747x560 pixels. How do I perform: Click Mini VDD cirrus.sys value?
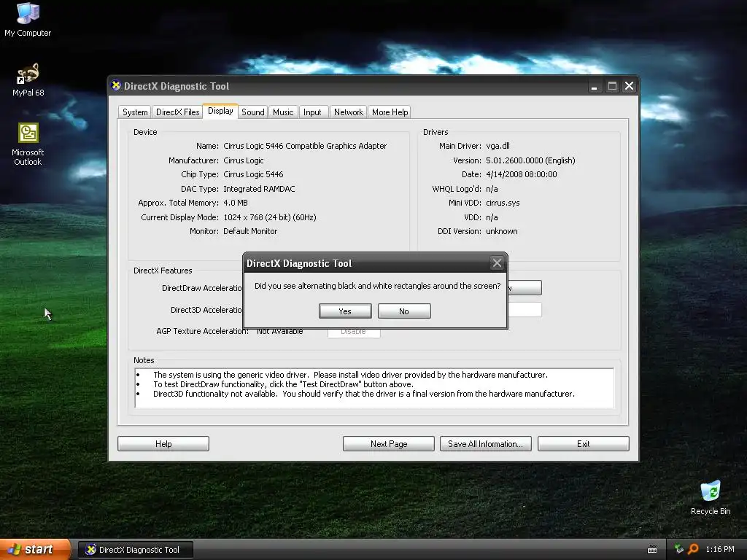503,203
